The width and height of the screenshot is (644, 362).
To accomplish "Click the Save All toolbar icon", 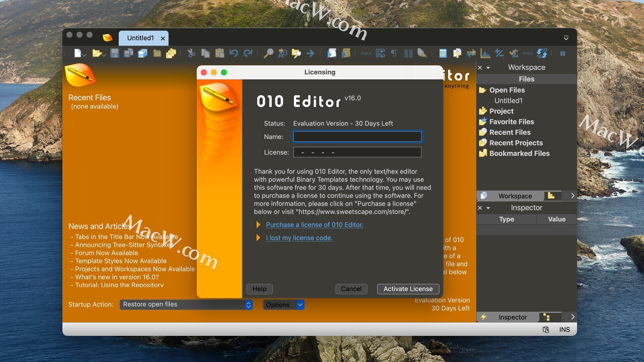I will click(x=143, y=53).
